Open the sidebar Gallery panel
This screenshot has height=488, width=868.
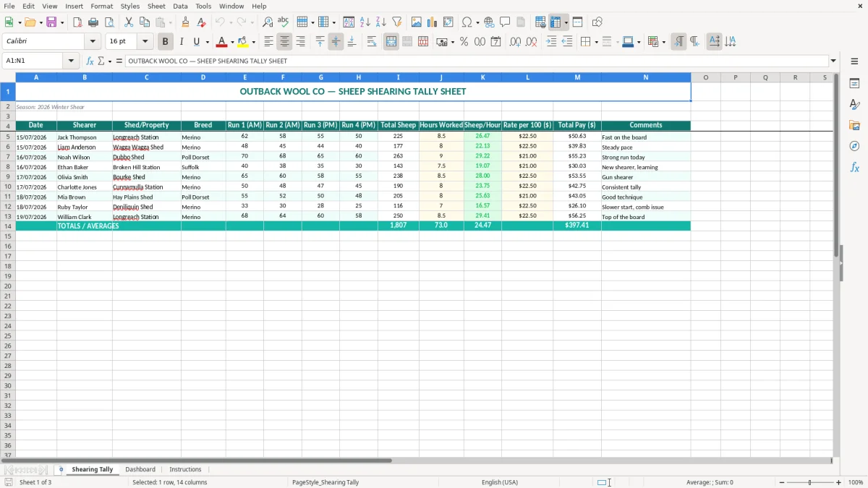tap(854, 125)
